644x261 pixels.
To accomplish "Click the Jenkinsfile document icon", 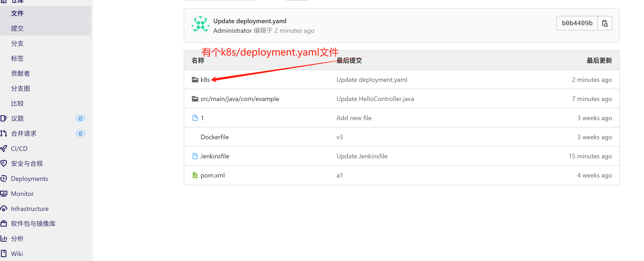I will point(195,156).
